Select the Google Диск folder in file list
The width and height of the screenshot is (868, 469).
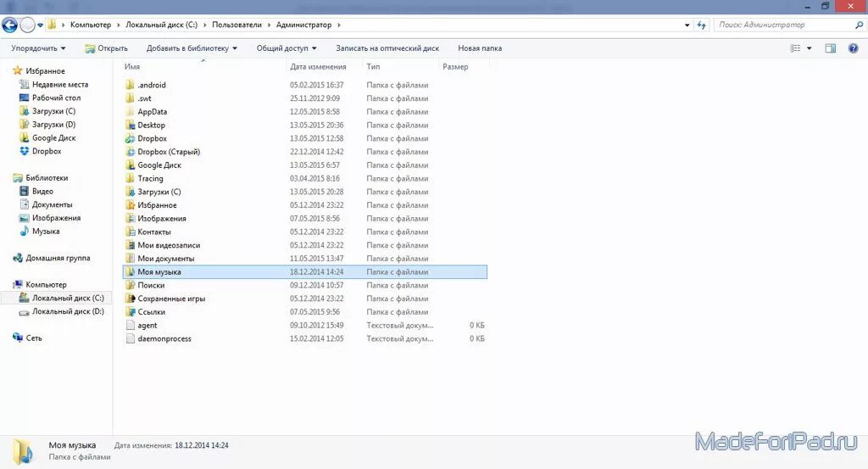pyautogui.click(x=153, y=165)
